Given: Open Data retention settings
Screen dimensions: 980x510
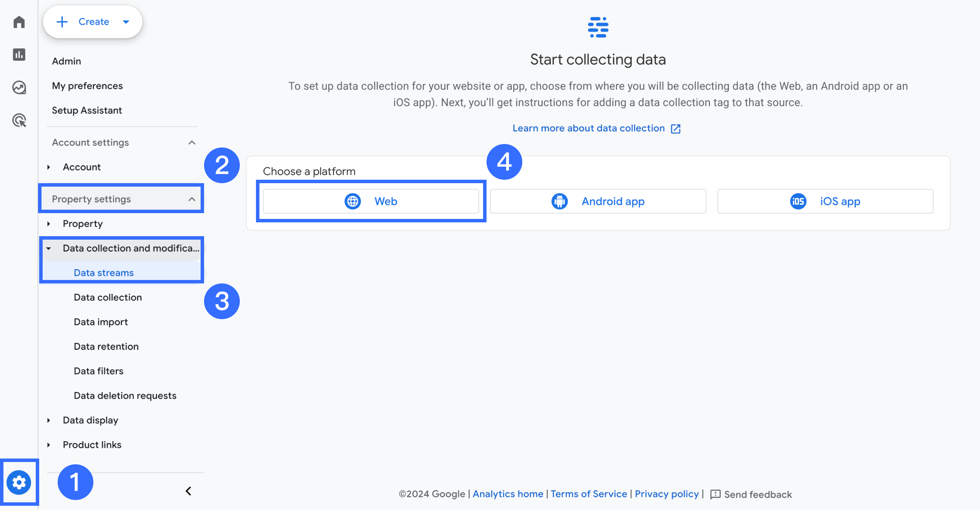Looking at the screenshot, I should (106, 346).
